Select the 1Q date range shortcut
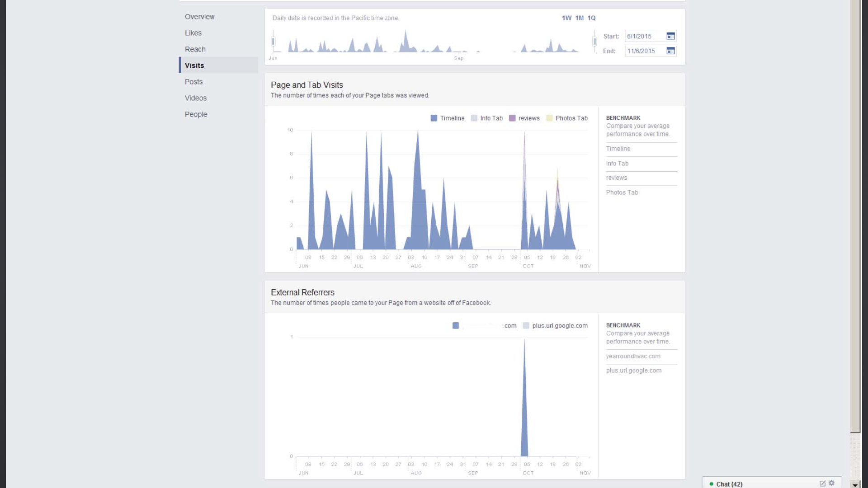Viewport: 868px width, 488px height. tap(591, 18)
